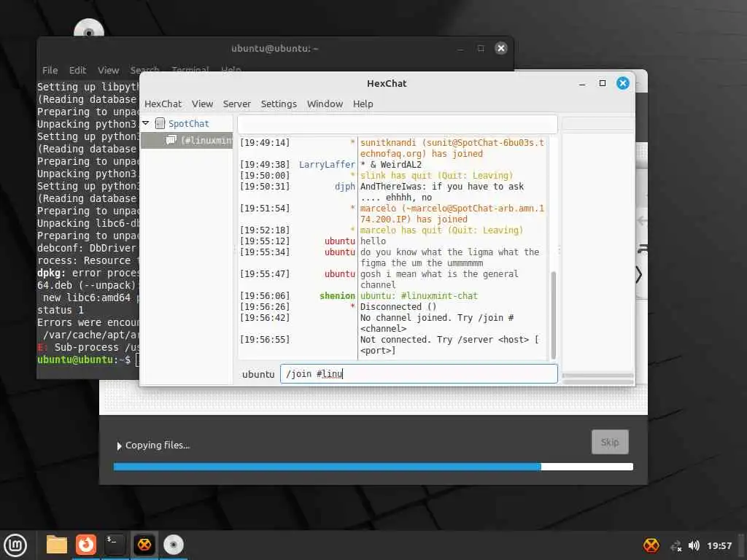The height and width of the screenshot is (560, 747).
Task: Click the channel chat bubble icon
Action: (171, 140)
